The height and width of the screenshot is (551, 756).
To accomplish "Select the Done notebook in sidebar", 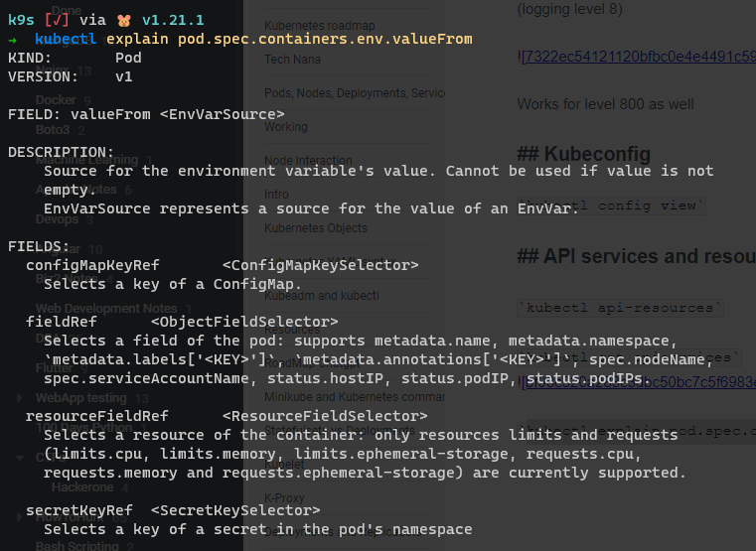I will [67, 11].
